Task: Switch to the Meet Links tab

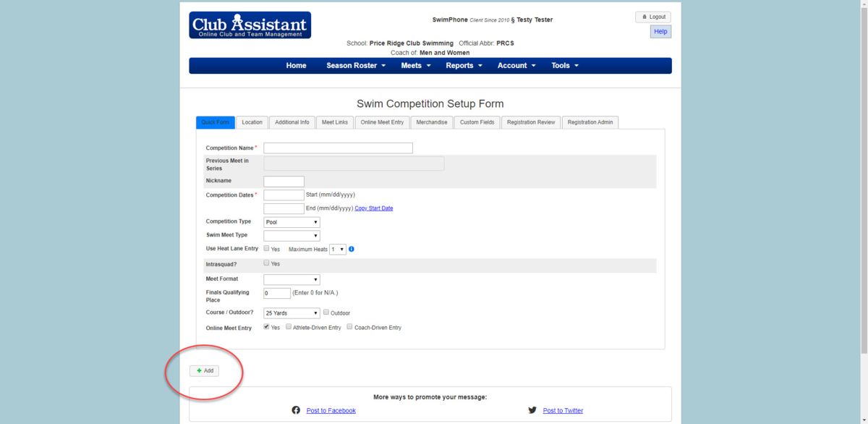Action: tap(335, 122)
